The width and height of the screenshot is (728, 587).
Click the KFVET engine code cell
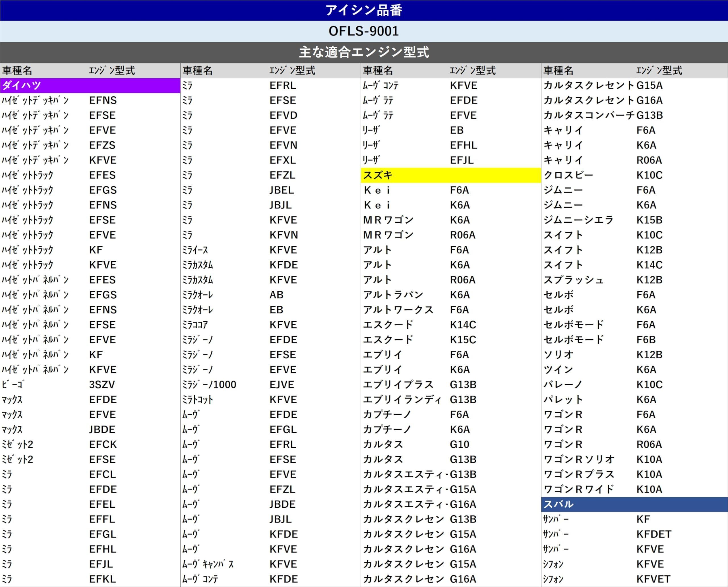tap(653, 579)
